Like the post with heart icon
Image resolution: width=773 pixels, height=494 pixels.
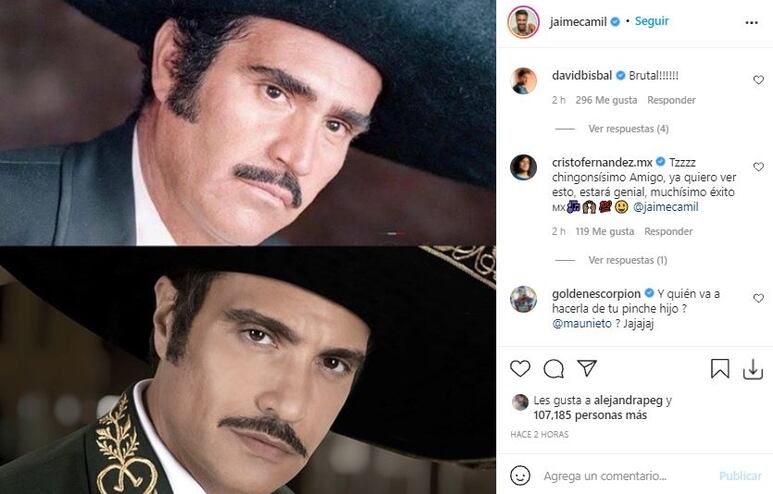click(x=520, y=368)
